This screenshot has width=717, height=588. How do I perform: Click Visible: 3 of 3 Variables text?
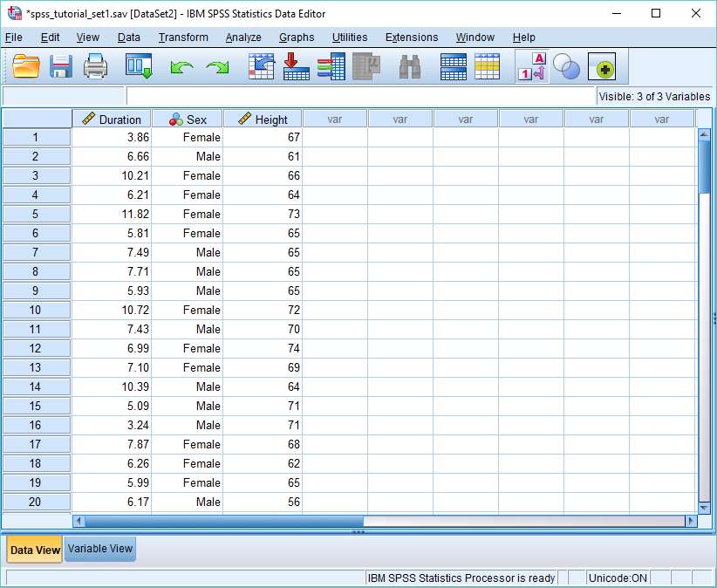(x=654, y=97)
